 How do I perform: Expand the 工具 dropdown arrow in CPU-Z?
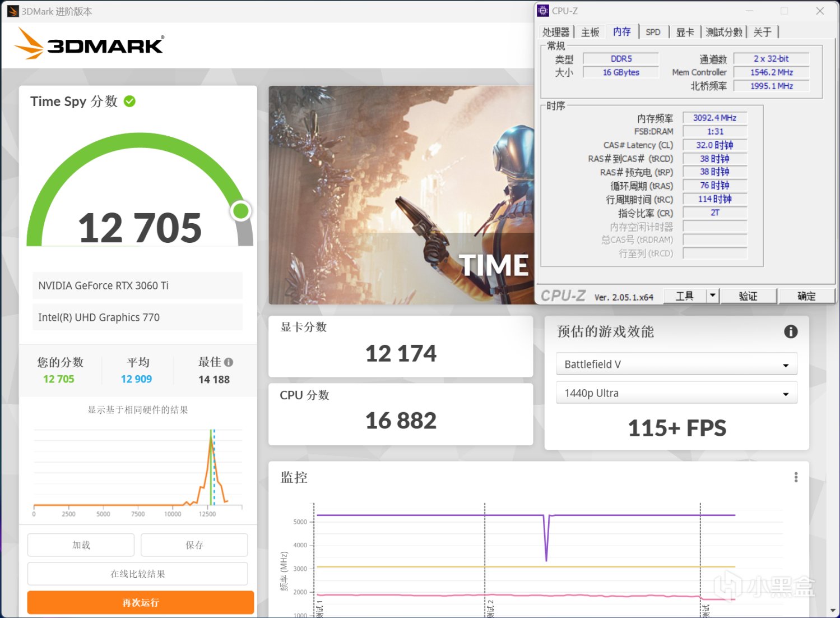point(713,296)
